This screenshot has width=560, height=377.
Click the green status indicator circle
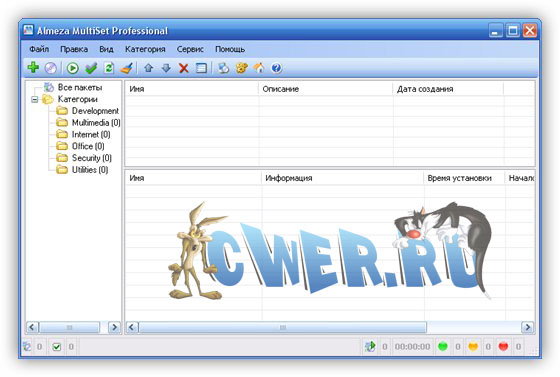tap(443, 346)
